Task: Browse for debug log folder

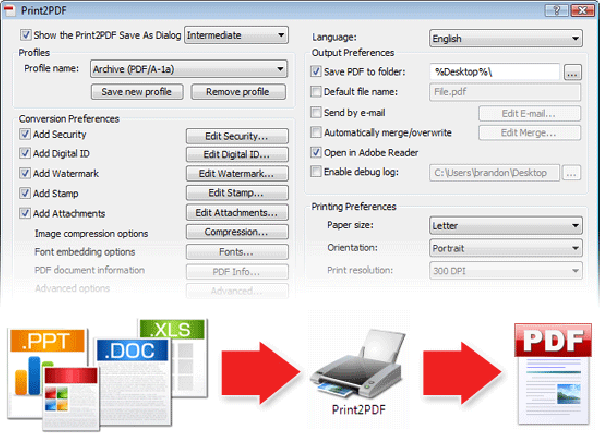Action: [572, 173]
